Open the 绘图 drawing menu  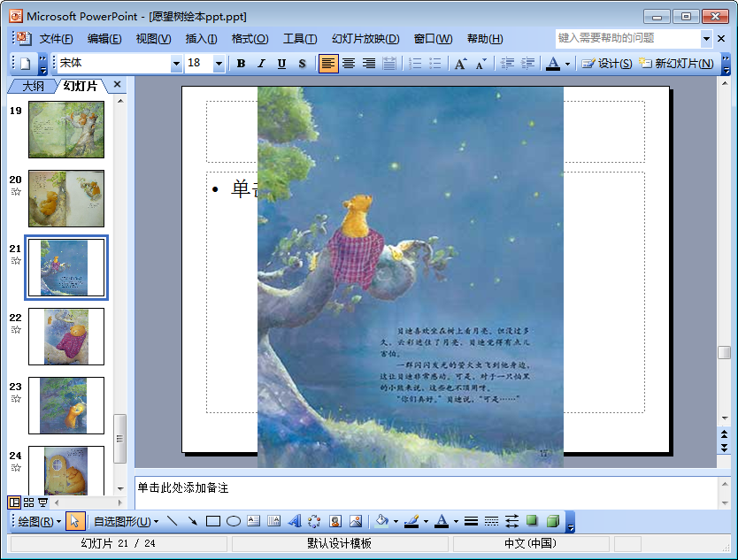tap(40, 521)
